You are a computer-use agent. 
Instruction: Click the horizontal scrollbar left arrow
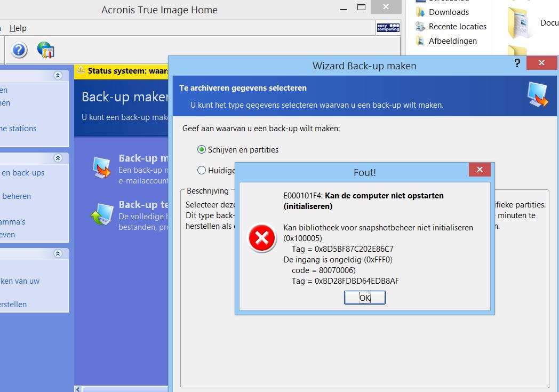[x=78, y=389]
